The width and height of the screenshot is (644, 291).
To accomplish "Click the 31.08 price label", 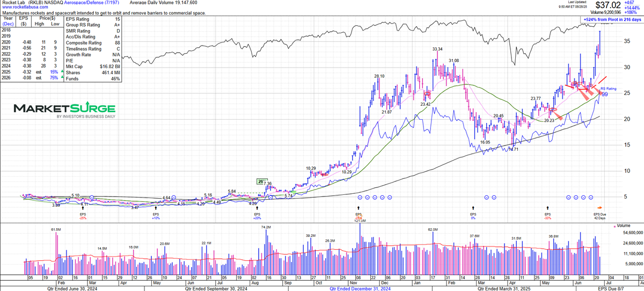I will (454, 61).
